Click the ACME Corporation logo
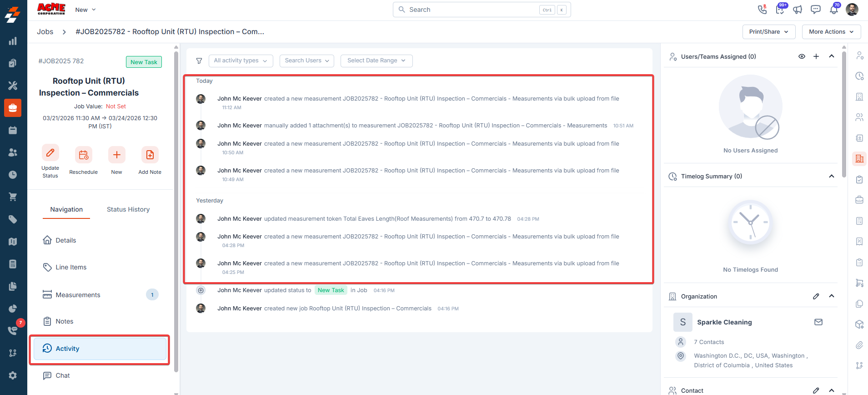This screenshot has height=395, width=868. click(x=51, y=9)
